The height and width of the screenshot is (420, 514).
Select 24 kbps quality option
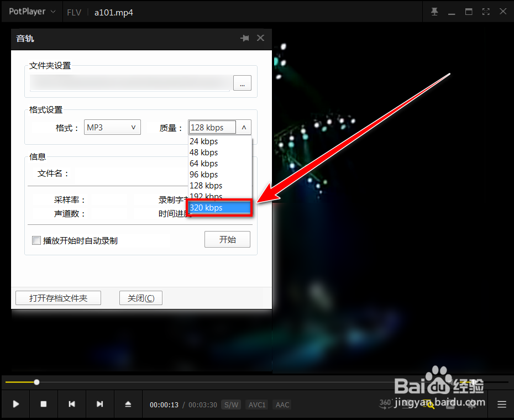click(219, 141)
